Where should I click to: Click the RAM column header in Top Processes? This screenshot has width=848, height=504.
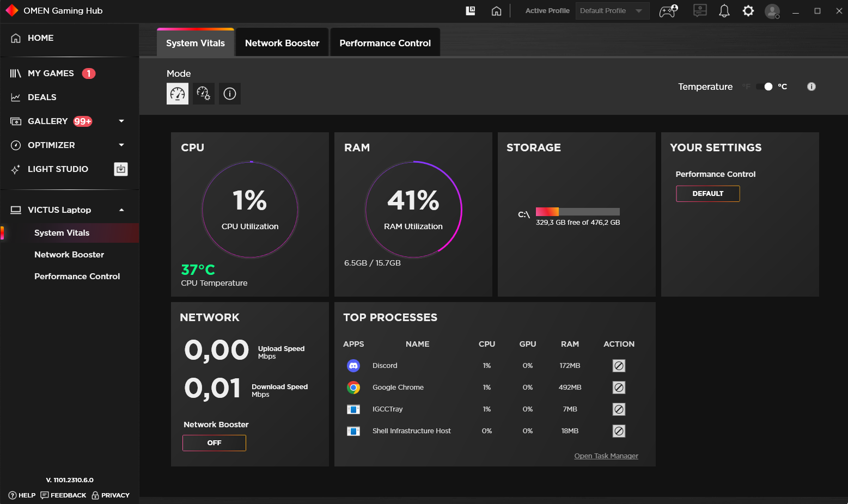(570, 344)
